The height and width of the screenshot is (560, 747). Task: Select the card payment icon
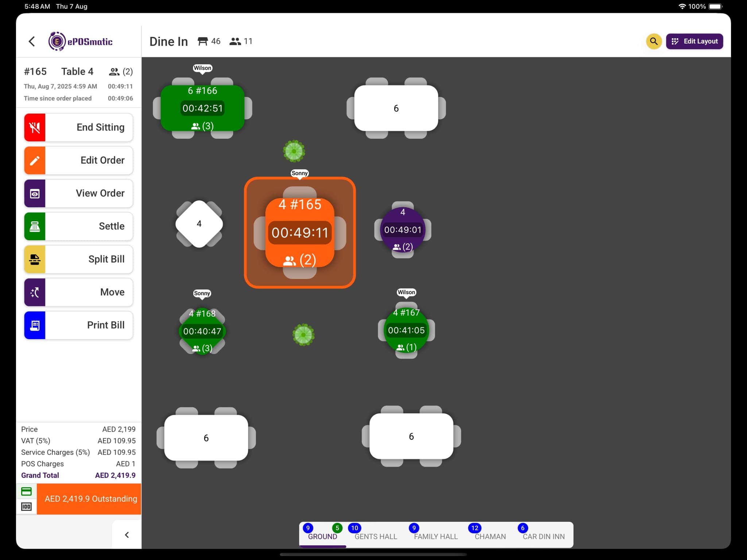pyautogui.click(x=26, y=491)
